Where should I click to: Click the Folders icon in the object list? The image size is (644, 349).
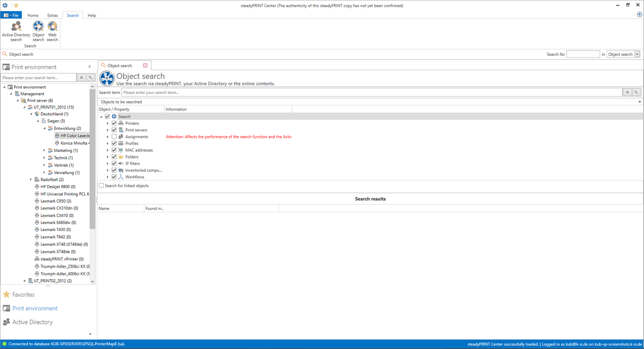coord(121,157)
